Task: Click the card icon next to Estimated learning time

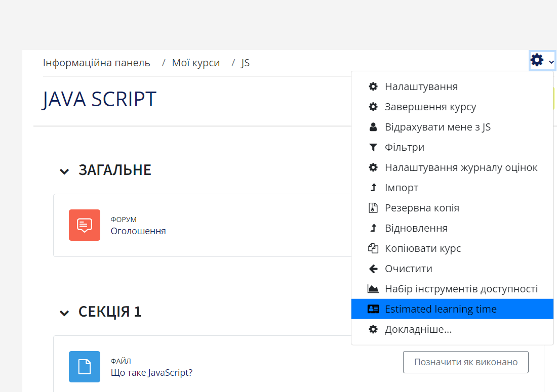Action: tap(373, 309)
